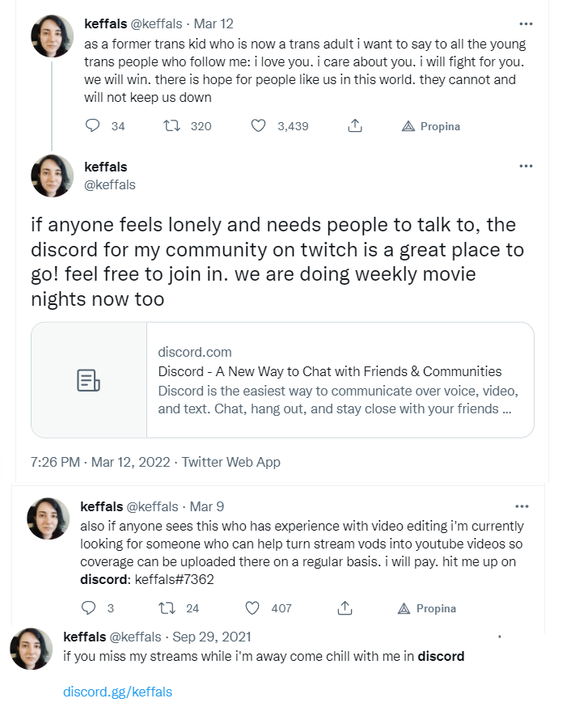The width and height of the screenshot is (571, 728).
Task: Open the discord.gg/keffals invite link
Action: click(117, 692)
